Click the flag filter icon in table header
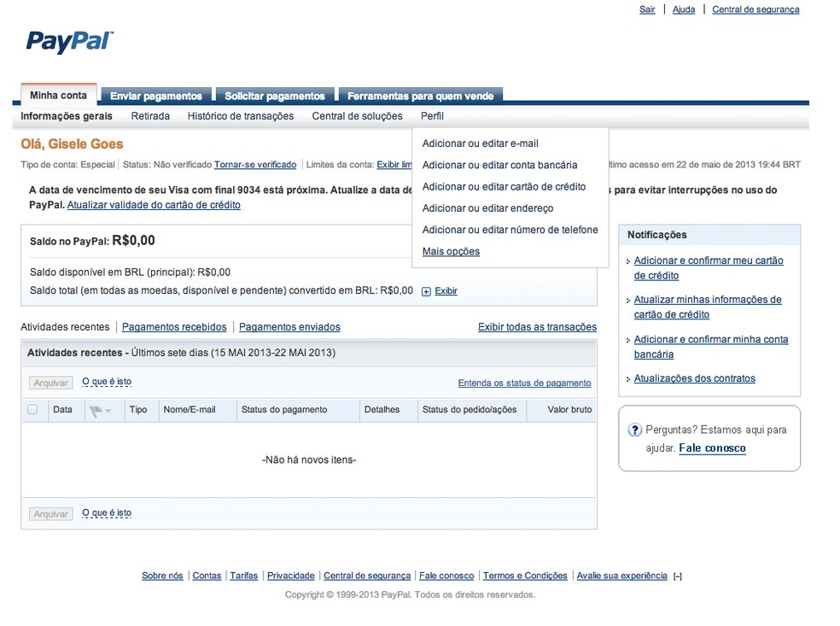Image resolution: width=840 pixels, height=626 pixels. pos(95,409)
